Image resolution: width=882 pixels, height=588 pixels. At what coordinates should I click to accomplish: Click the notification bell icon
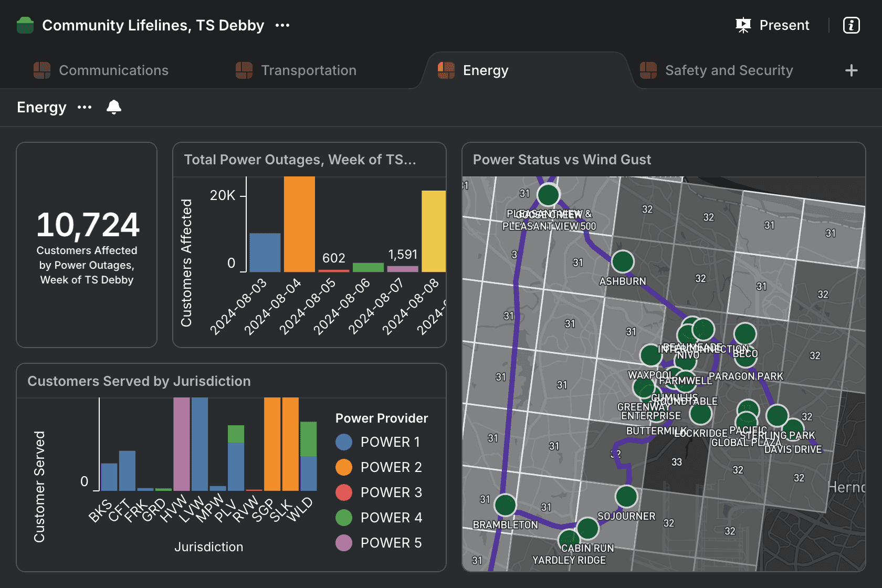[x=114, y=107]
